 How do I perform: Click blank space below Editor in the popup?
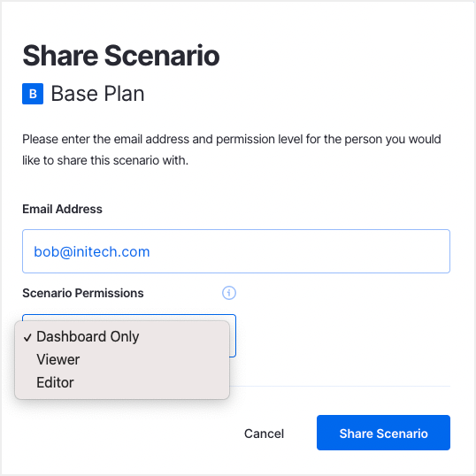[122, 395]
